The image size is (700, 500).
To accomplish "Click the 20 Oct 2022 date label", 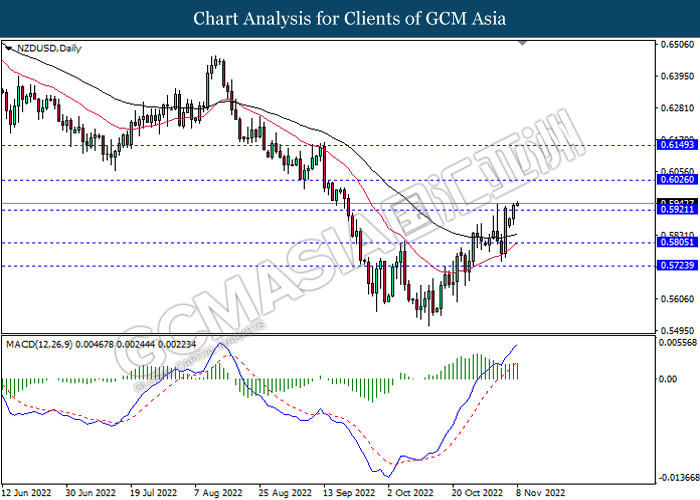I will click(x=477, y=493).
